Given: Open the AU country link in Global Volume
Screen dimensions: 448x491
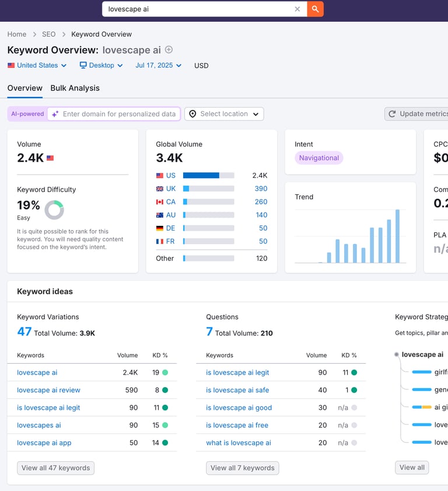Looking at the screenshot, I should click(171, 215).
